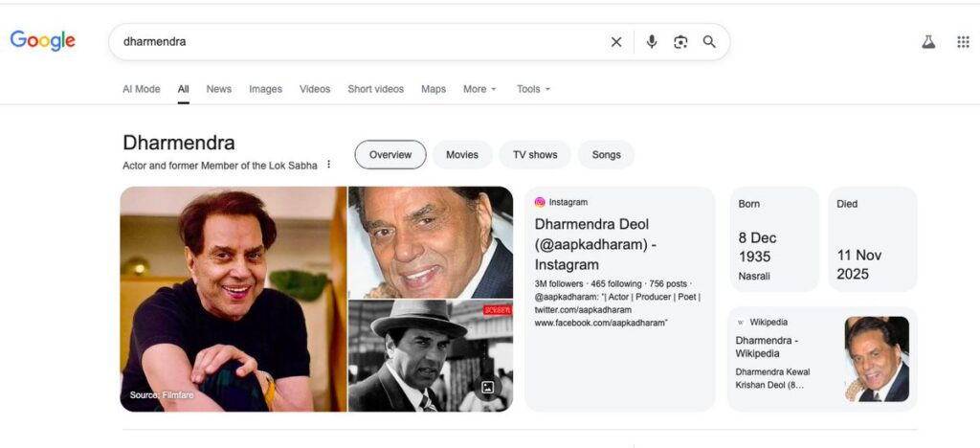Open Google Lens image search icon
The width and height of the screenshot is (980, 448).
point(680,42)
